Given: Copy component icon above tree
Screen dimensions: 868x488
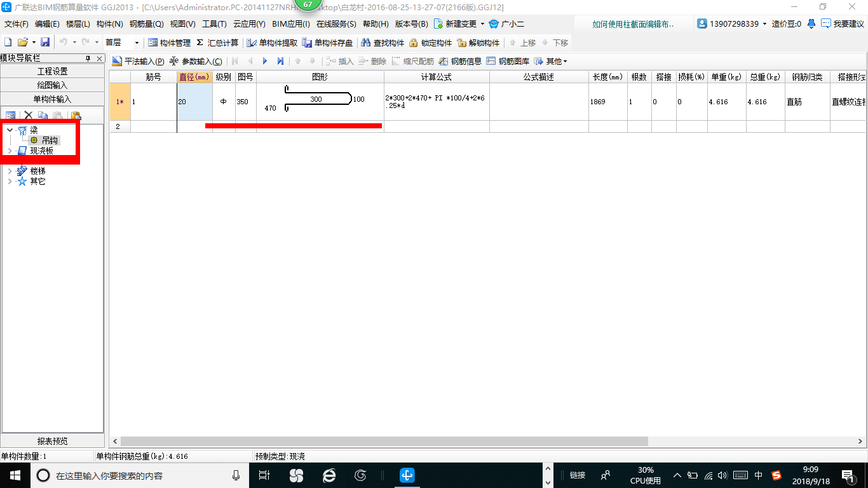Looking at the screenshot, I should click(x=43, y=115).
